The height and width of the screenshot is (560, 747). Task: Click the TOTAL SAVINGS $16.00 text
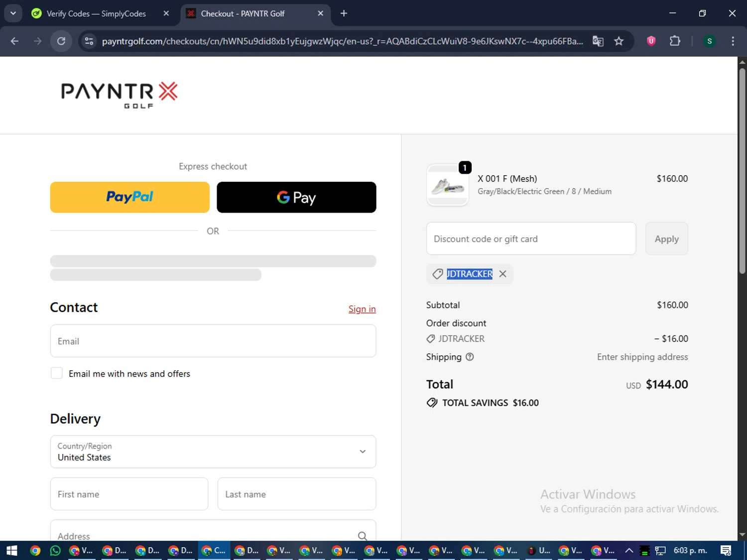coord(490,403)
